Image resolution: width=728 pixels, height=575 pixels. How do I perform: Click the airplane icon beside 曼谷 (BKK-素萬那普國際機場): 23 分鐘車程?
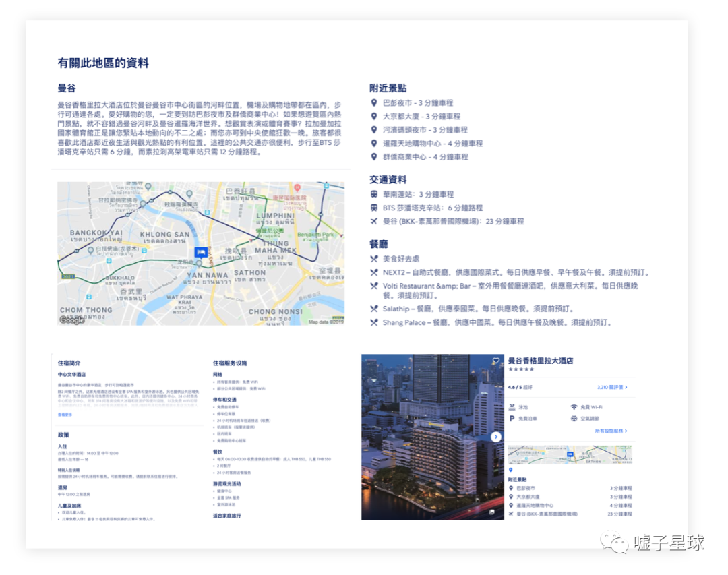coord(373,221)
